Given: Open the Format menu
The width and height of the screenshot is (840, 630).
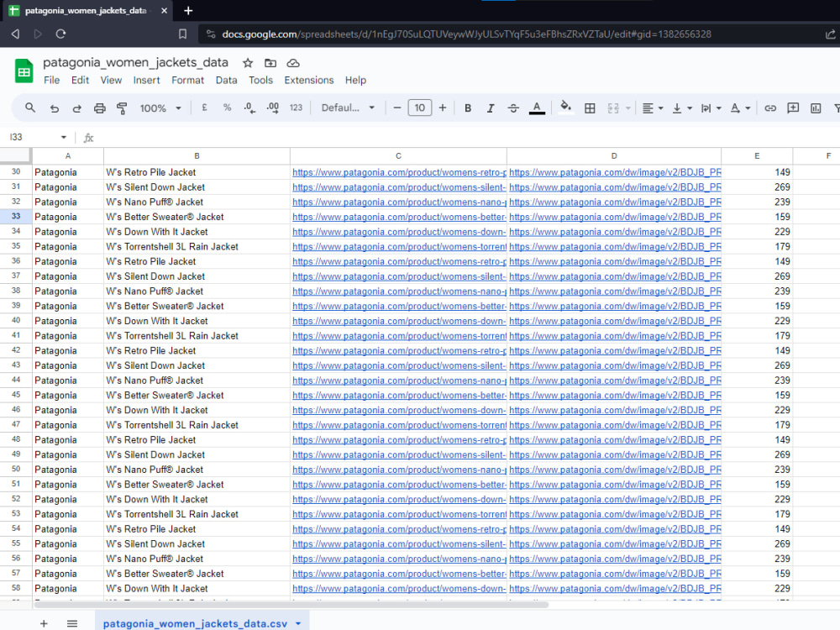Looking at the screenshot, I should [x=187, y=80].
